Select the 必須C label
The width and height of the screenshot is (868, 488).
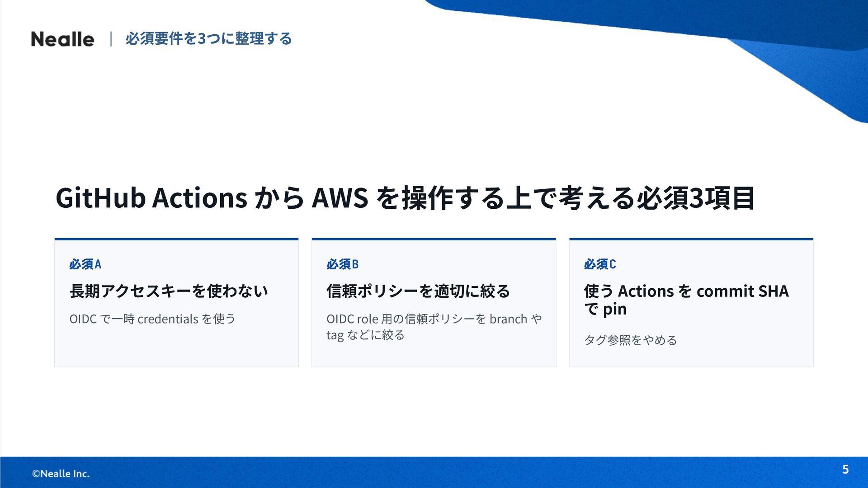pyautogui.click(x=599, y=264)
